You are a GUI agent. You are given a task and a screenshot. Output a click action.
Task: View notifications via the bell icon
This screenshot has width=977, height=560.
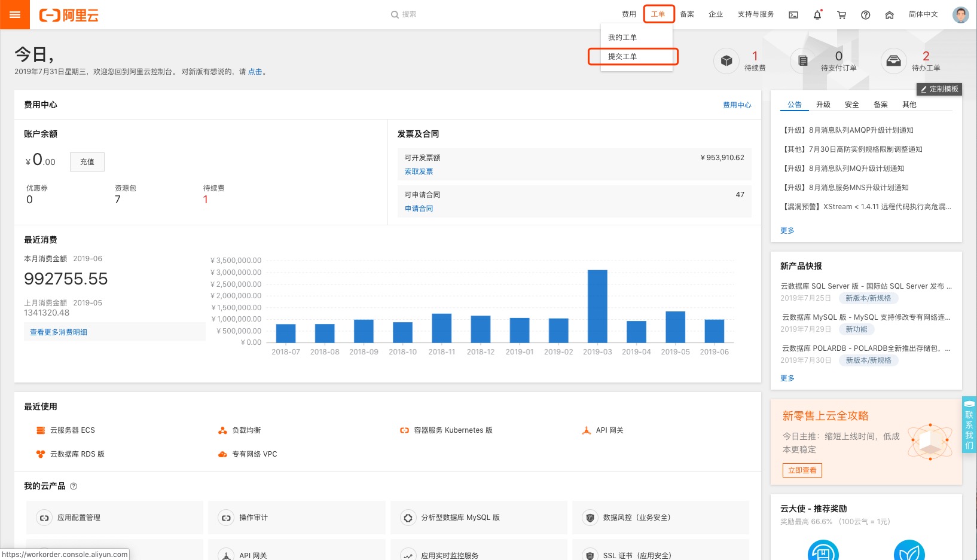[x=817, y=15]
